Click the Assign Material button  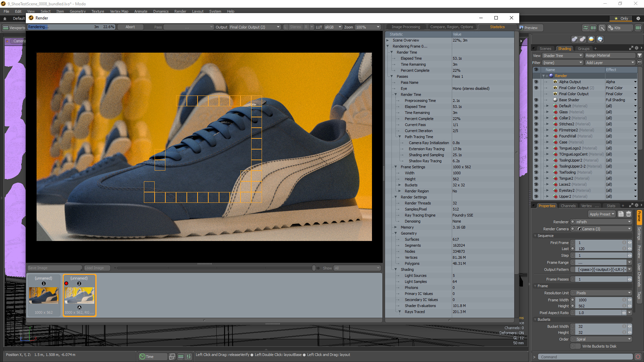pos(610,56)
